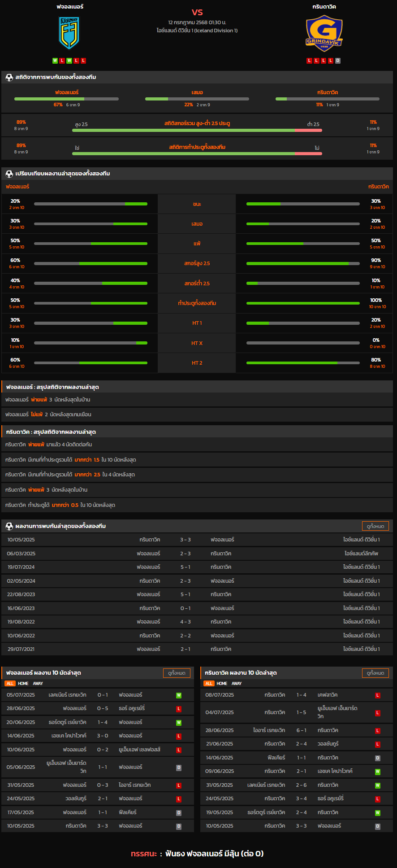
Task: Click the W badge on the 19/05/2025 row
Action: click(378, 813)
